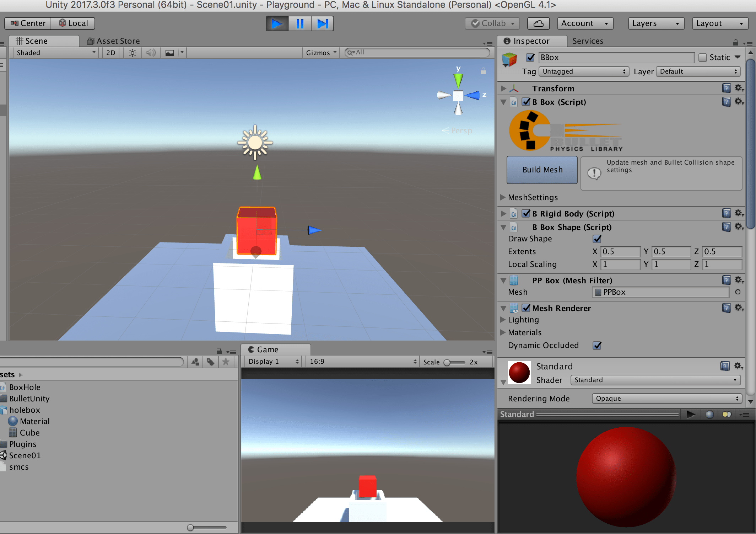Open B Box Script help icon

coord(726,102)
